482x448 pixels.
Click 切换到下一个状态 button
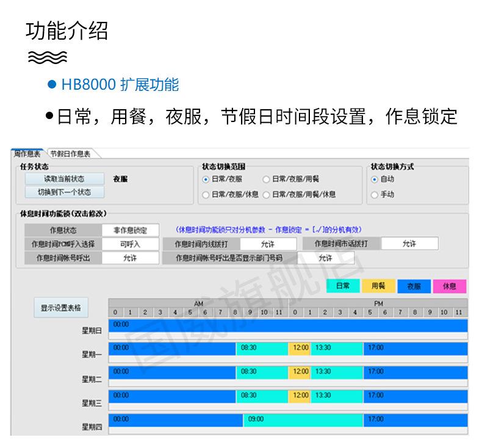pos(65,192)
